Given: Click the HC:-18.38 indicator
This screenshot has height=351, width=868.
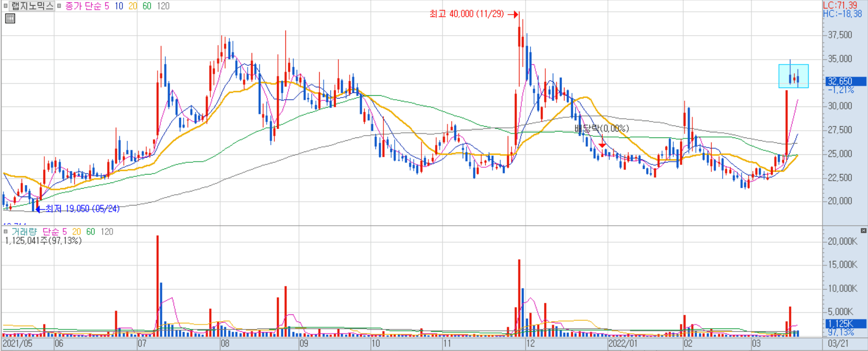Looking at the screenshot, I should tap(842, 14).
